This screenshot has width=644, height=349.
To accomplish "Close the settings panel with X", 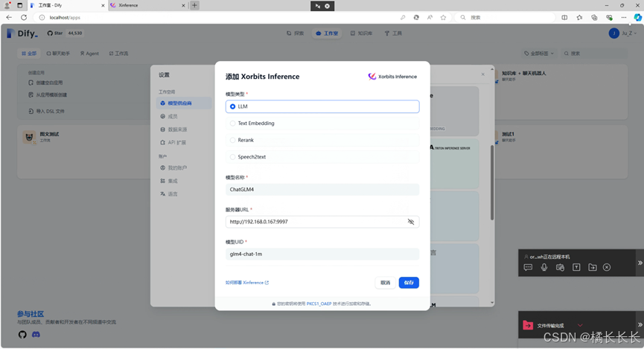I will click(483, 74).
